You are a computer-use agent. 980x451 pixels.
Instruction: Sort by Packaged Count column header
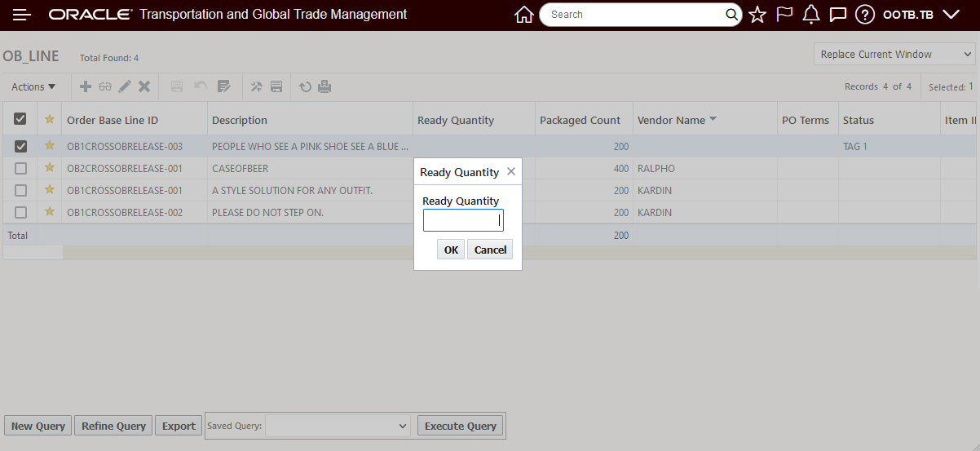pos(580,120)
